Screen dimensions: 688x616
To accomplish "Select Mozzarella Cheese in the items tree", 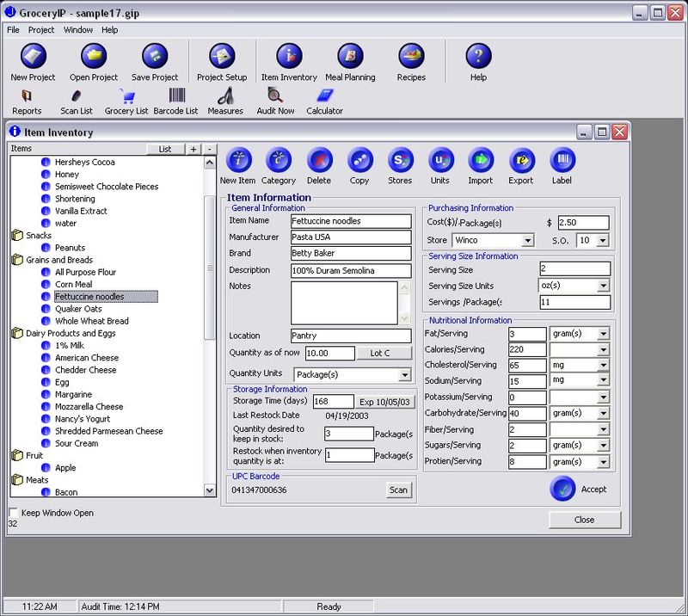I will pos(89,407).
